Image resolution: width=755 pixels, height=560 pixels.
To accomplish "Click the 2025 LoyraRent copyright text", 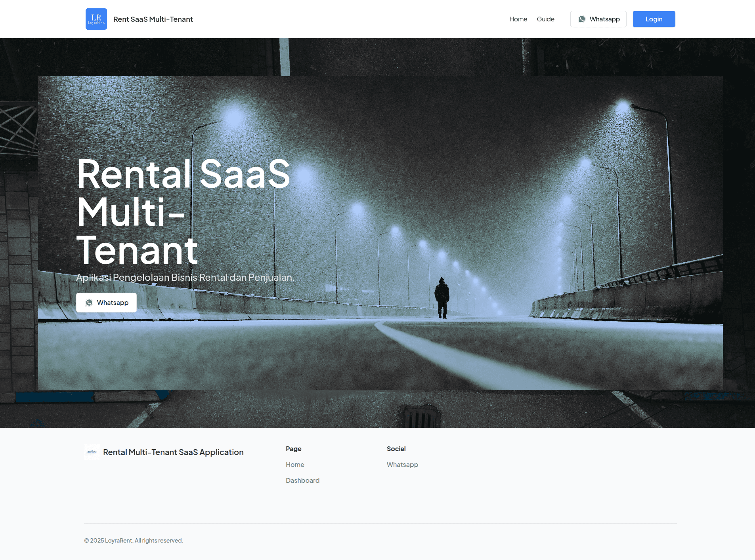I will 134,540.
